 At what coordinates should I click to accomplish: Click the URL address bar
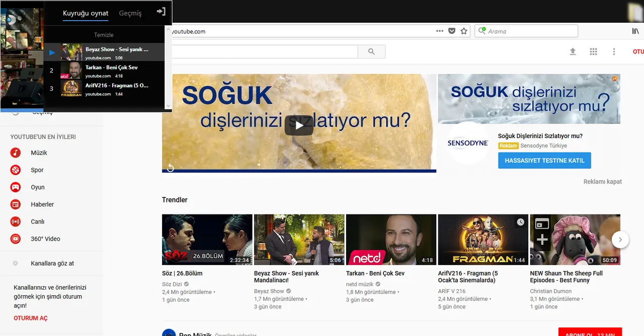point(302,31)
